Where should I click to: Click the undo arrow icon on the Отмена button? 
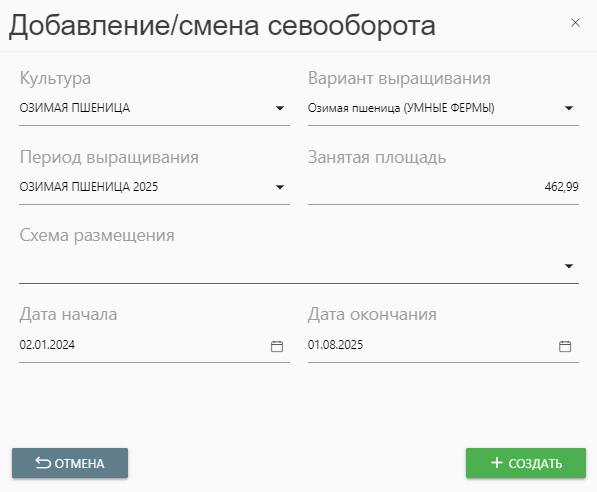coord(43,463)
